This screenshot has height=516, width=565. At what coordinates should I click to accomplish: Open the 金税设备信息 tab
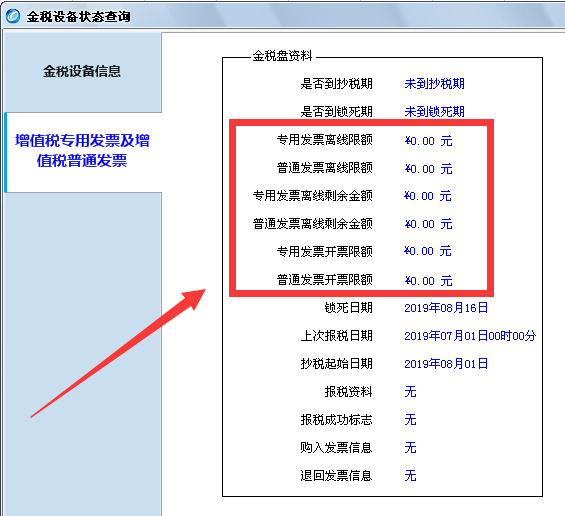pyautogui.click(x=82, y=71)
